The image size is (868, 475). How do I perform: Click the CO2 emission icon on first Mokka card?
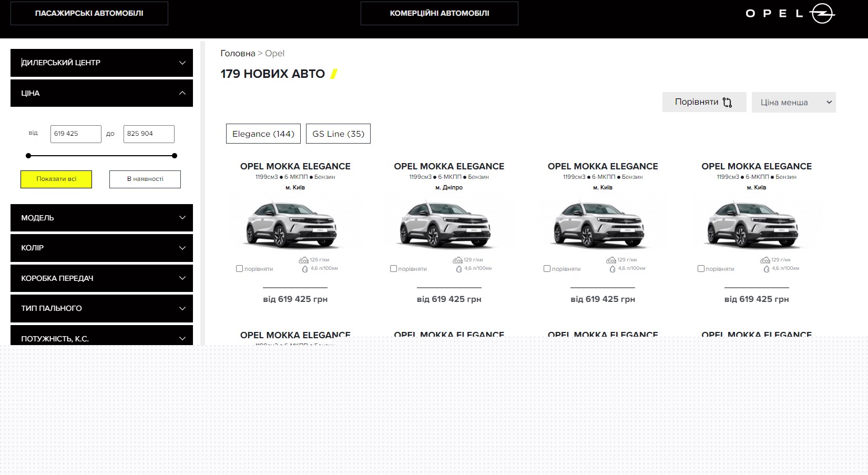pos(303,259)
